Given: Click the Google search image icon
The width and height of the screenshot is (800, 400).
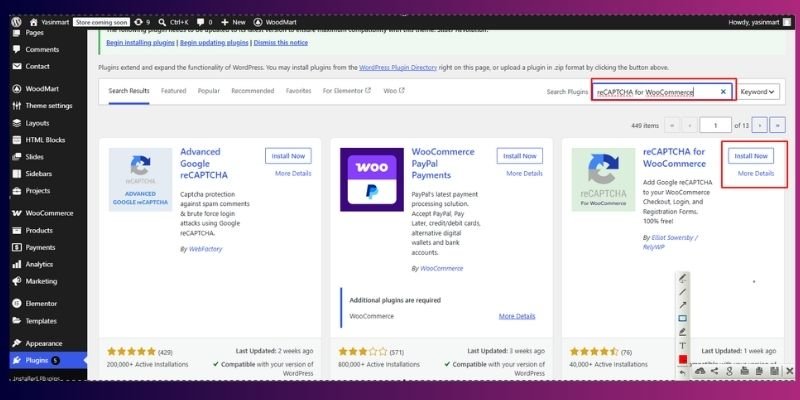Looking at the screenshot, I should click(730, 371).
